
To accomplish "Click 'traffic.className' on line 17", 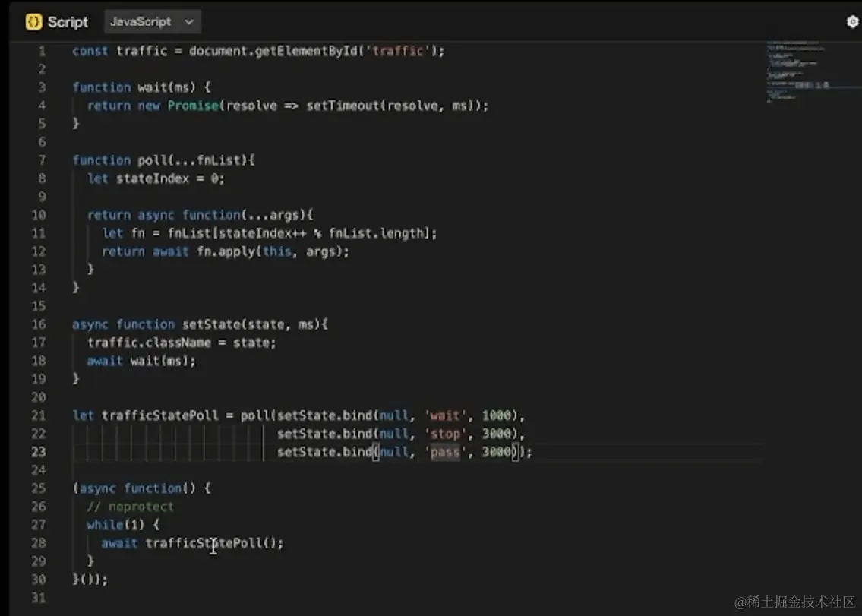I will 149,343.
